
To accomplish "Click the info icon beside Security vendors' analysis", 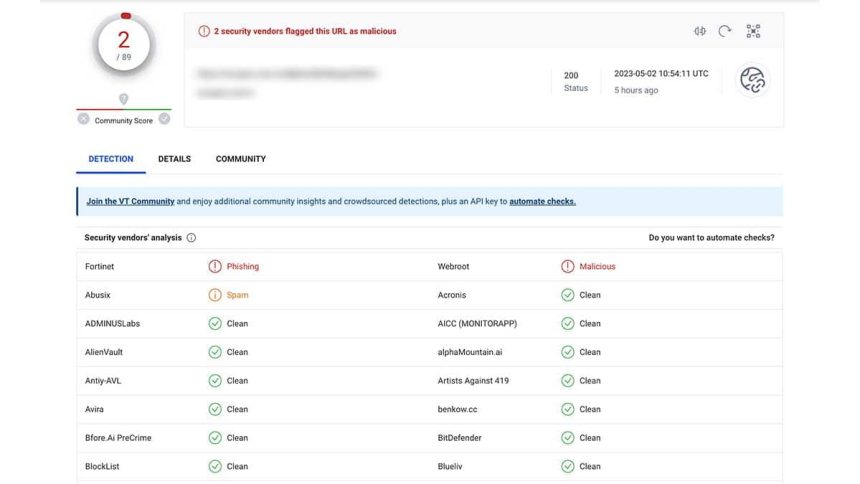I will click(191, 238).
